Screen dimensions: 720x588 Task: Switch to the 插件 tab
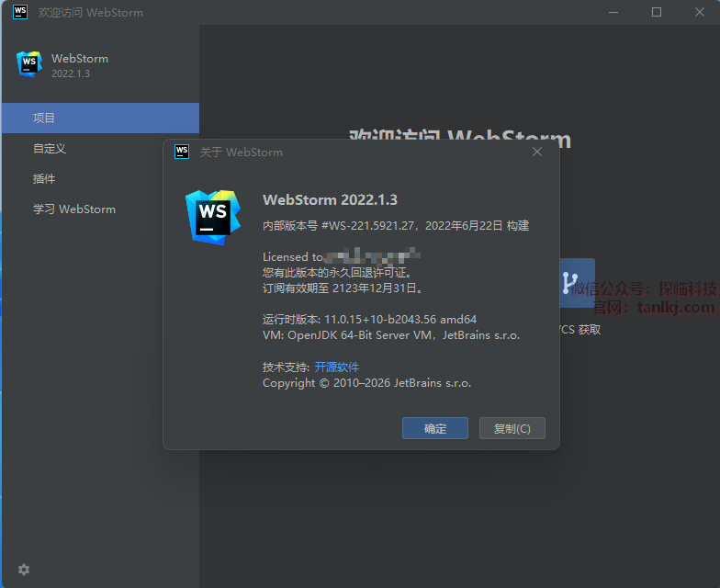click(x=101, y=178)
